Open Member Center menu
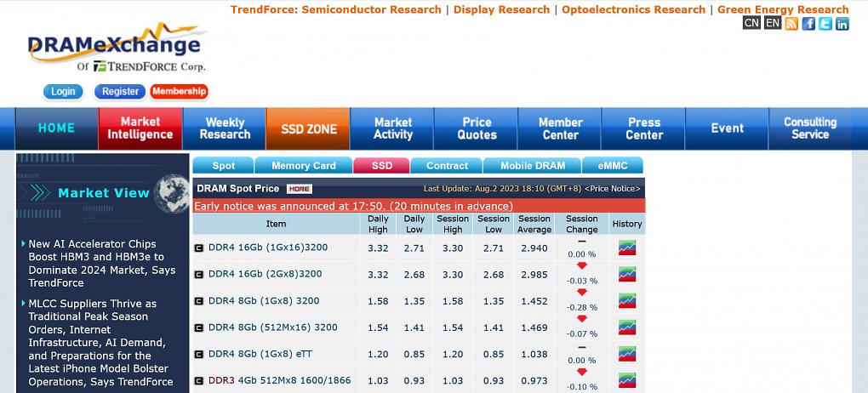The width and height of the screenshot is (868, 393). pyautogui.click(x=560, y=128)
